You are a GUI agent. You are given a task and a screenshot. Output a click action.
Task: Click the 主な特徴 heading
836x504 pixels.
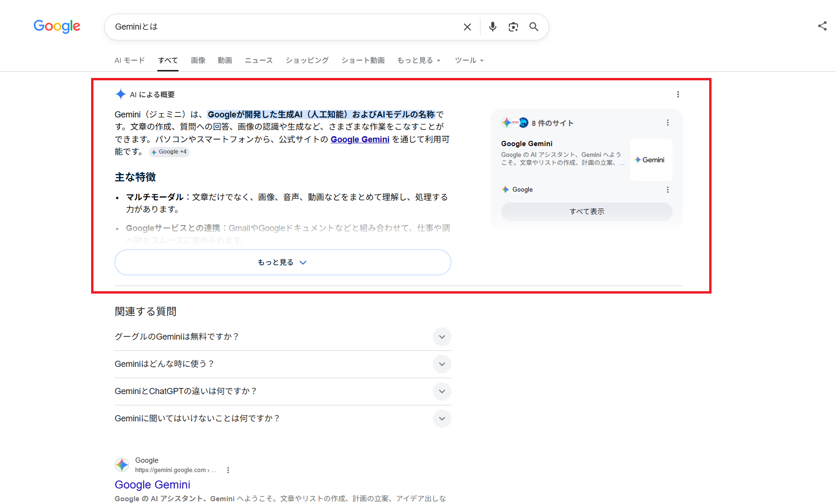click(135, 177)
